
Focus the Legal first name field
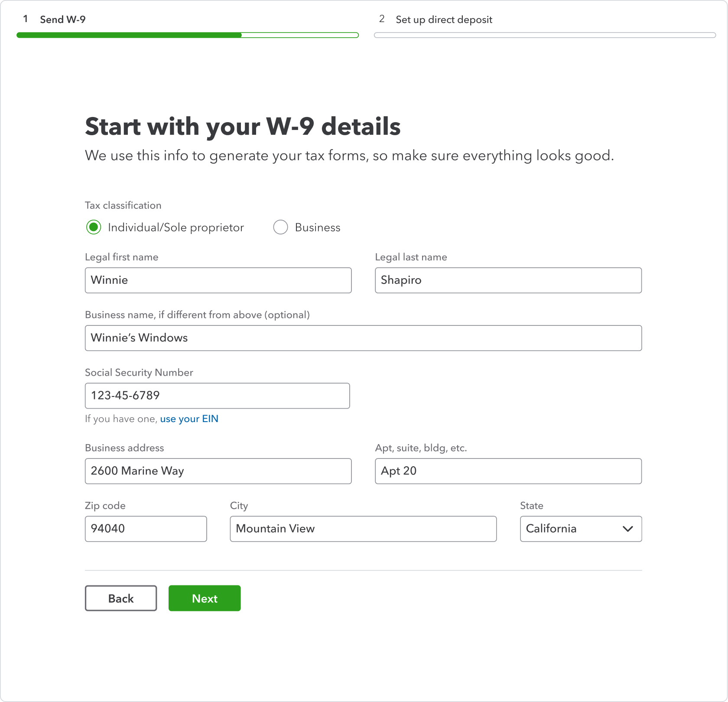click(x=218, y=280)
